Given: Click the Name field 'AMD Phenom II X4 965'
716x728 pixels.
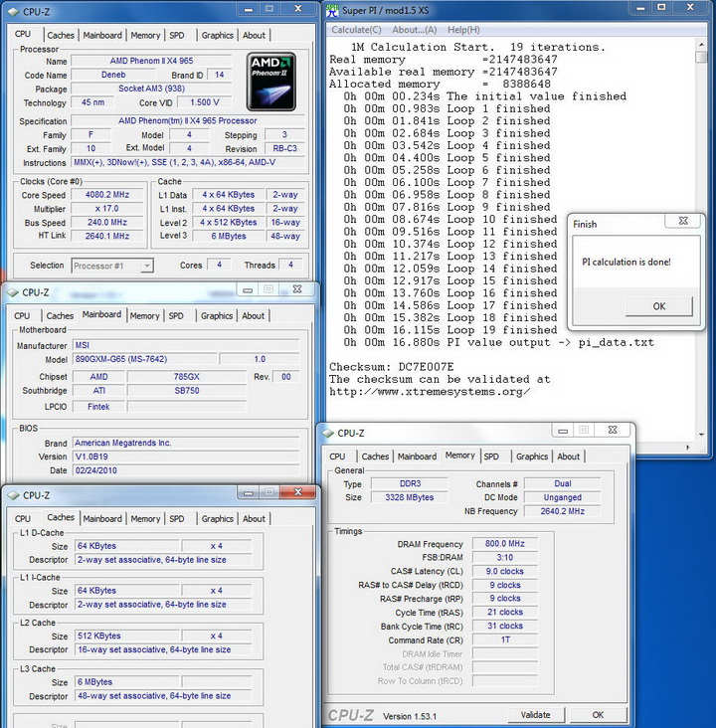Looking at the screenshot, I should click(151, 61).
